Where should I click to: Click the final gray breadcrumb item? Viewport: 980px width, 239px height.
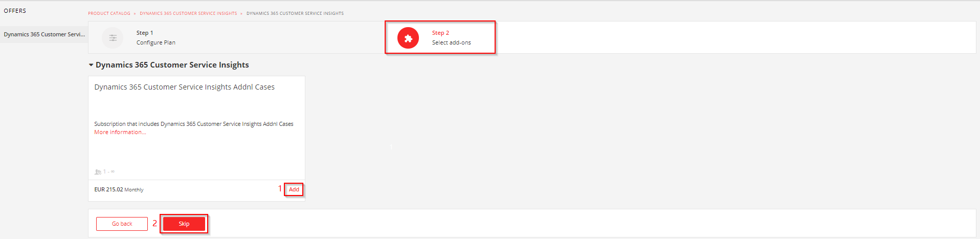point(295,13)
